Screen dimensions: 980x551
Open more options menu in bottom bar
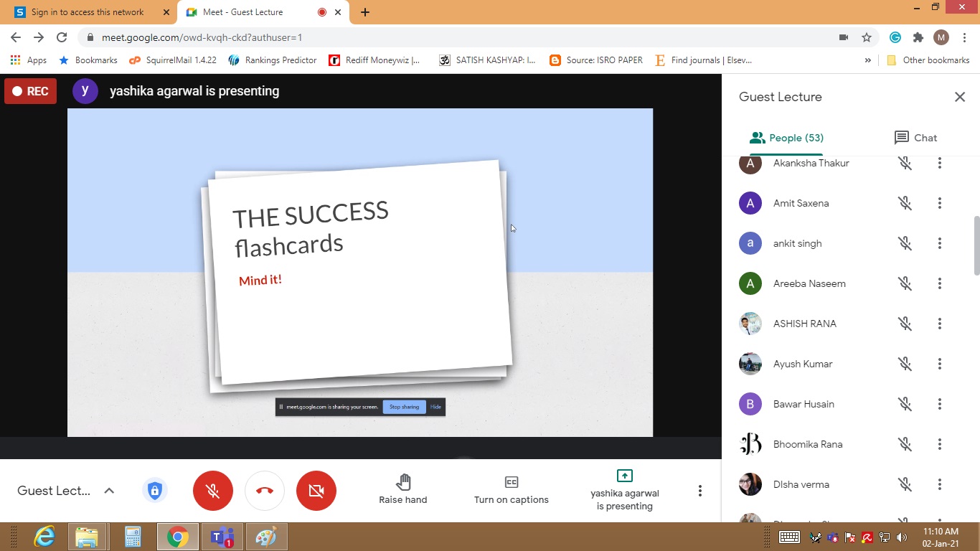pos(699,491)
